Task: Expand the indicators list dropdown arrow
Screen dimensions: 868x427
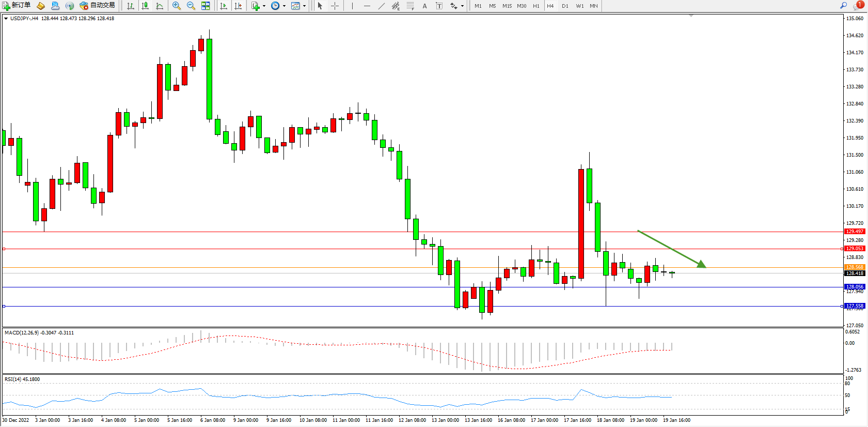Action: coord(264,6)
